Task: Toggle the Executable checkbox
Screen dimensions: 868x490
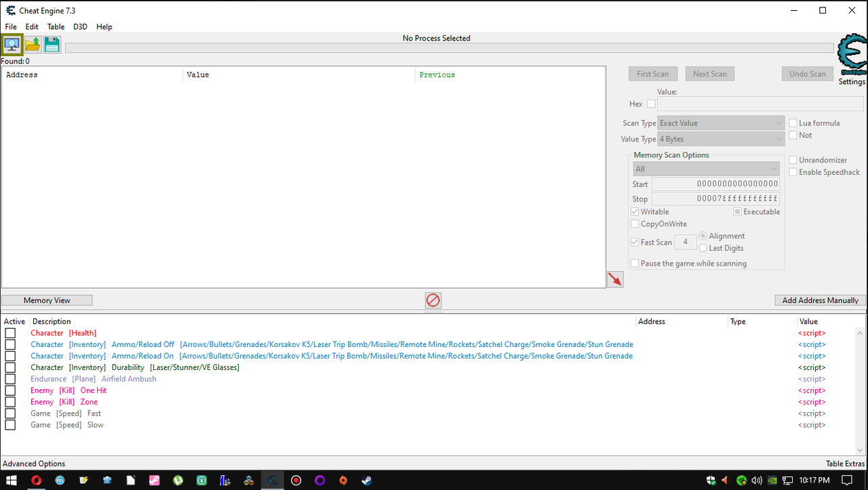Action: [738, 211]
